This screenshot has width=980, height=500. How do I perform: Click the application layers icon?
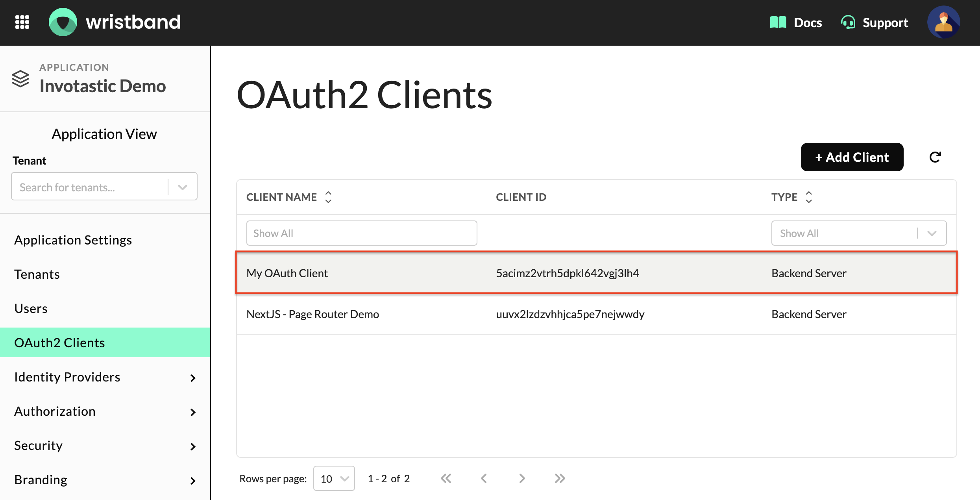tap(20, 79)
